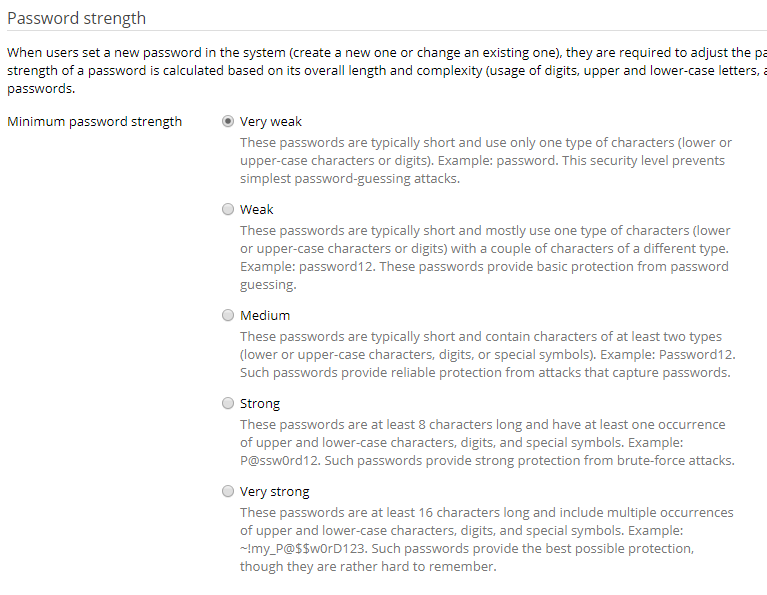The width and height of the screenshot is (767, 595).
Task: Click the 'Password strength' section heading
Action: coord(76,18)
